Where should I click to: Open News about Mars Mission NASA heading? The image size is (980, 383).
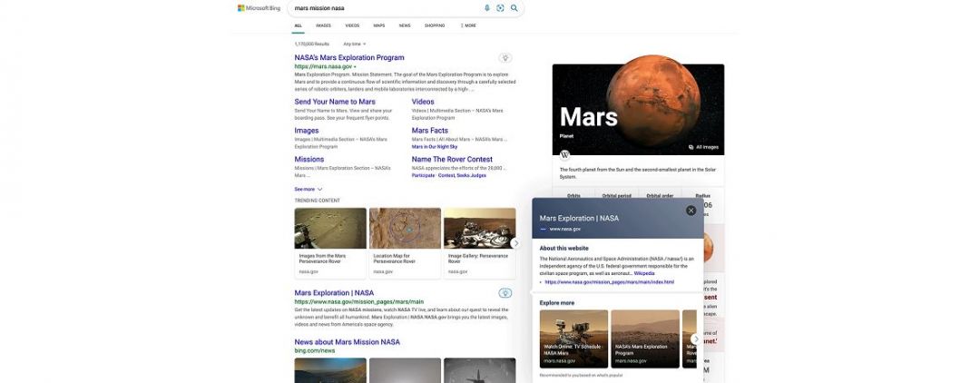click(x=347, y=342)
